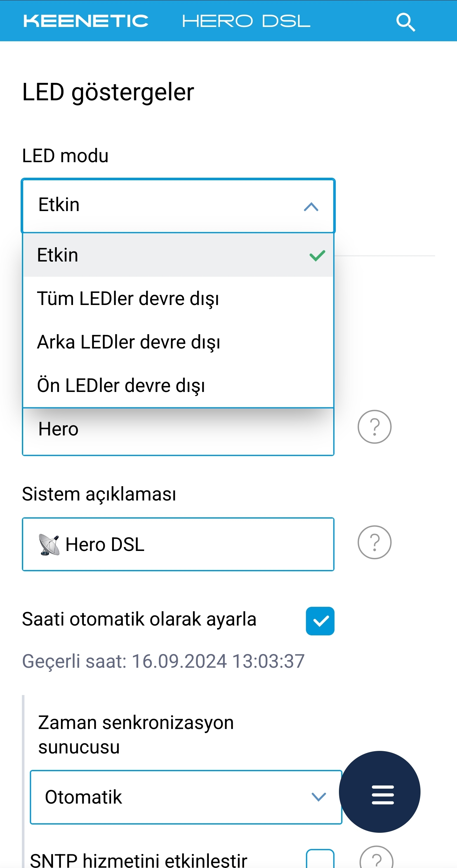Choose Ön LEDler devre dışı option
Viewport: 457px width, 868px height.
[x=178, y=386]
